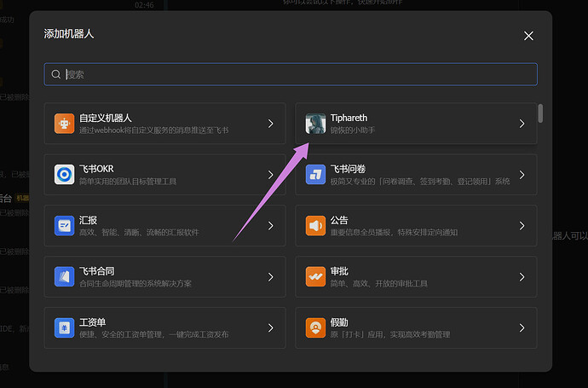This screenshot has width=588, height=388.
Task: Select the Tiphareth name text
Action: pyautogui.click(x=349, y=118)
